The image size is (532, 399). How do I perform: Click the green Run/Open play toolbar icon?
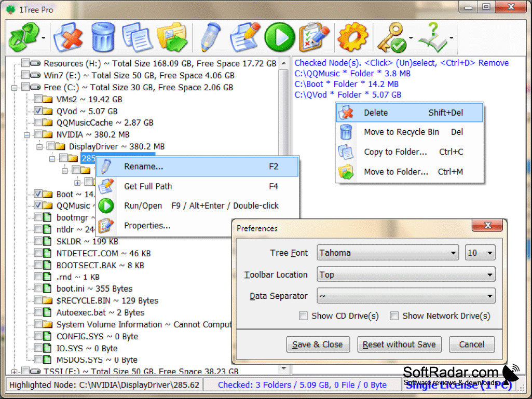(x=280, y=37)
